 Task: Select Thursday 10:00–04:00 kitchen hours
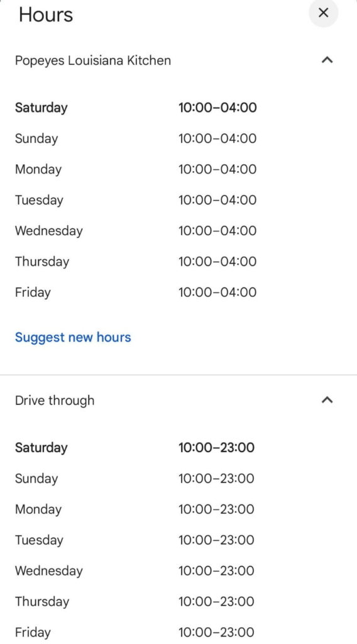136,262
